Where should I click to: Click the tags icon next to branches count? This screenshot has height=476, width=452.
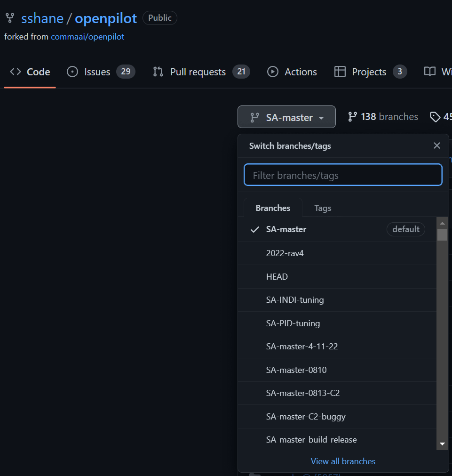[435, 117]
